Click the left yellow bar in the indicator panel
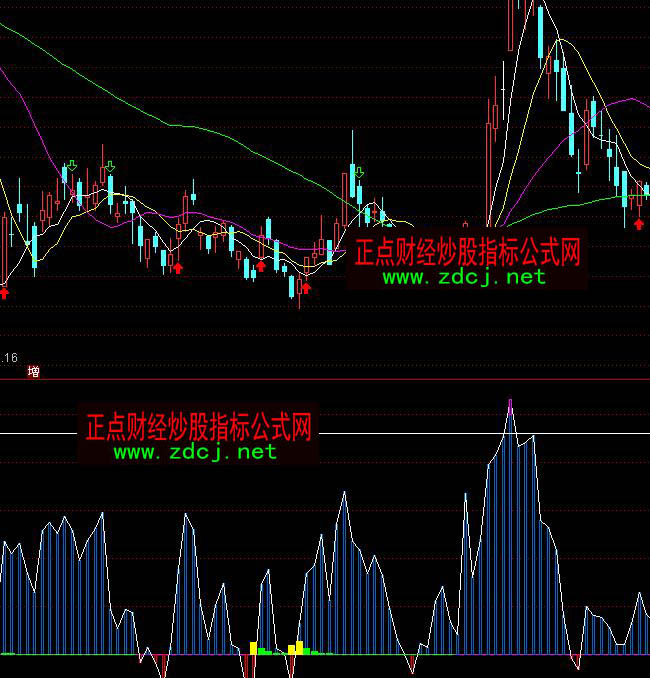The height and width of the screenshot is (678, 650). [254, 647]
